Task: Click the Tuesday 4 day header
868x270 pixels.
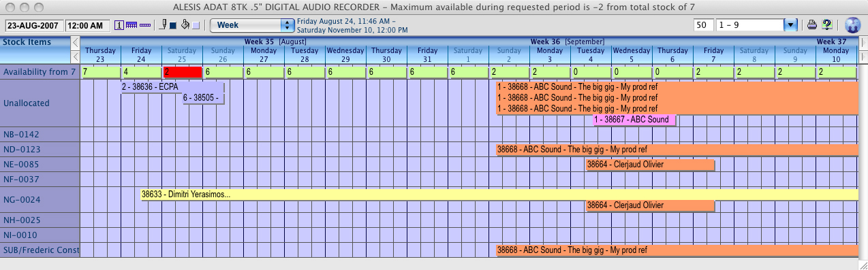Action: click(x=591, y=55)
